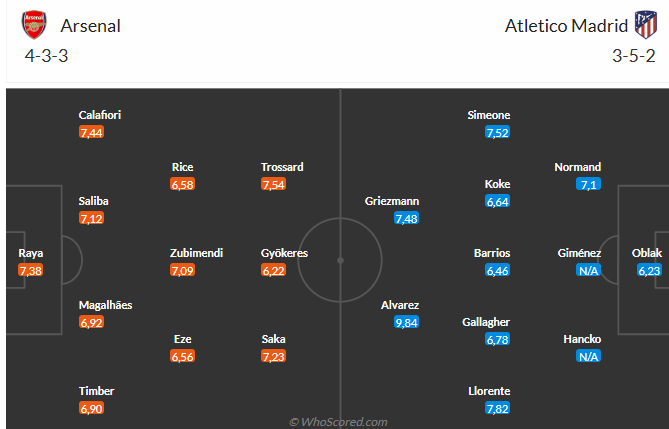Screen dimensions: 669x429
Task: Click Calafiori's 7,44 rating badge
Action: [91, 132]
